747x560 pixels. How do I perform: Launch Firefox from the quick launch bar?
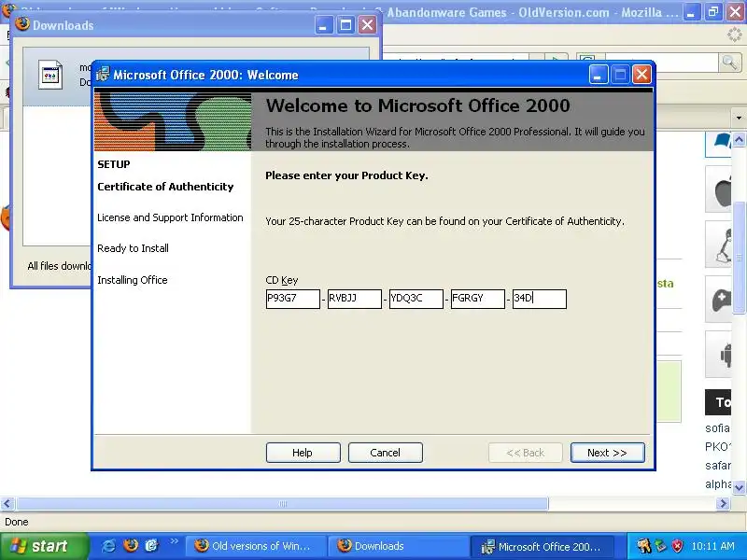130,545
